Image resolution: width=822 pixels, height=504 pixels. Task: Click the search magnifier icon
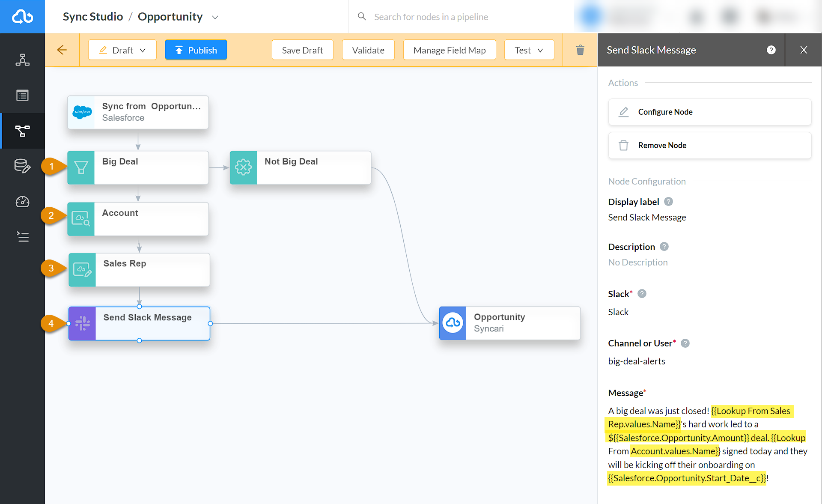(362, 16)
